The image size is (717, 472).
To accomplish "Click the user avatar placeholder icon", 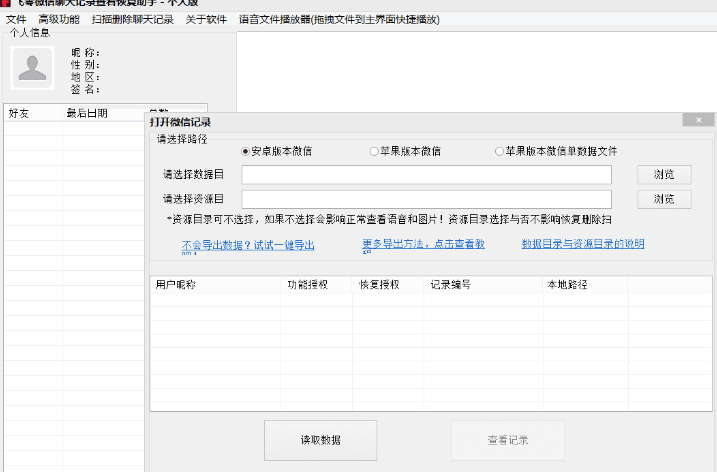I will (x=32, y=68).
